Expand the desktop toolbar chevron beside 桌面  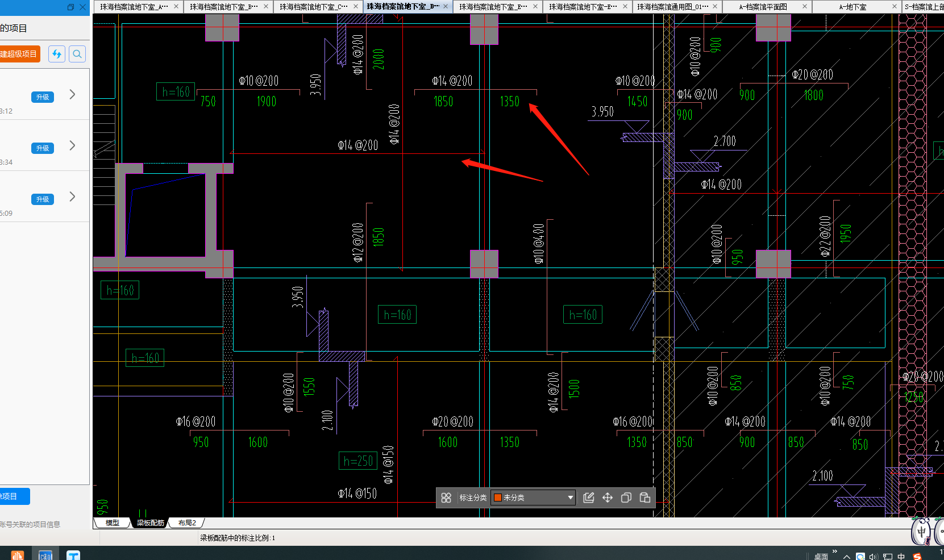834,551
